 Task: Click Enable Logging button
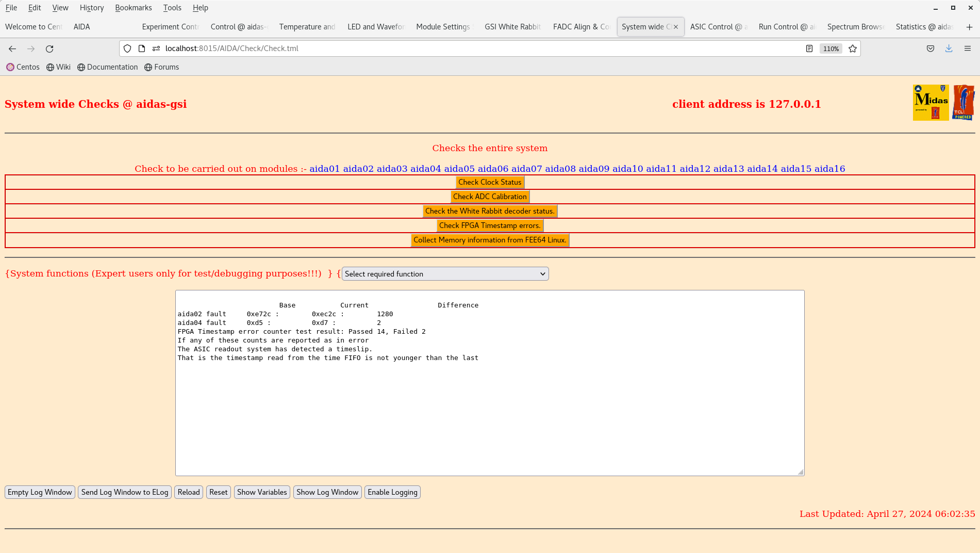click(392, 492)
